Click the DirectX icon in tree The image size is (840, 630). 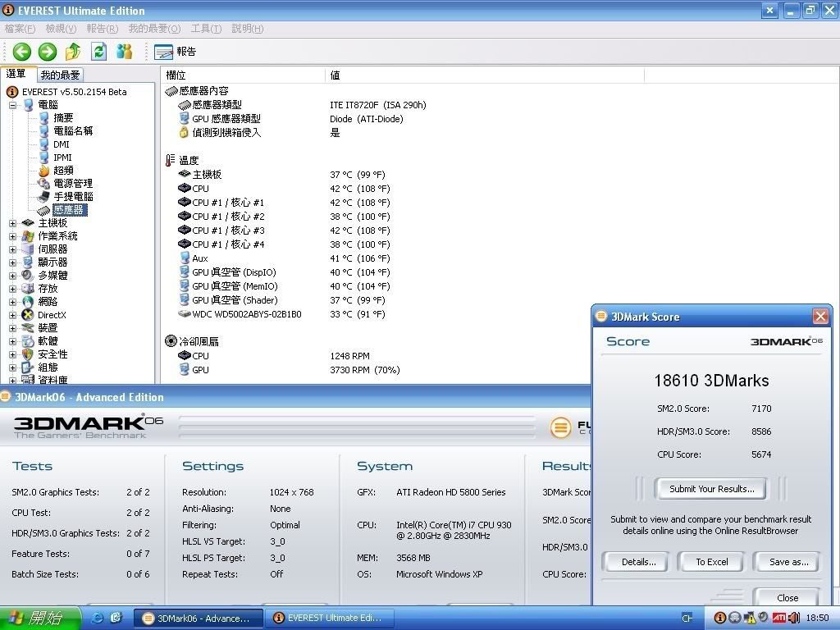pyautogui.click(x=28, y=315)
